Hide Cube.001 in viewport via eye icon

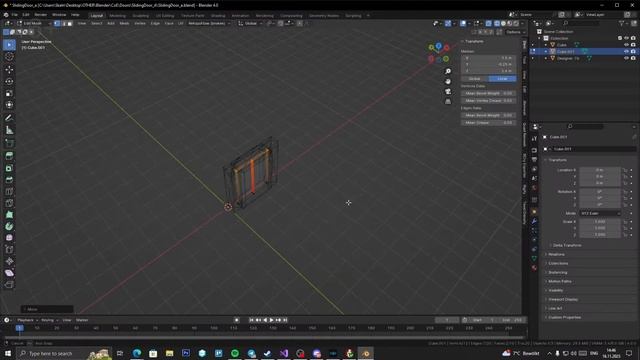click(x=626, y=51)
